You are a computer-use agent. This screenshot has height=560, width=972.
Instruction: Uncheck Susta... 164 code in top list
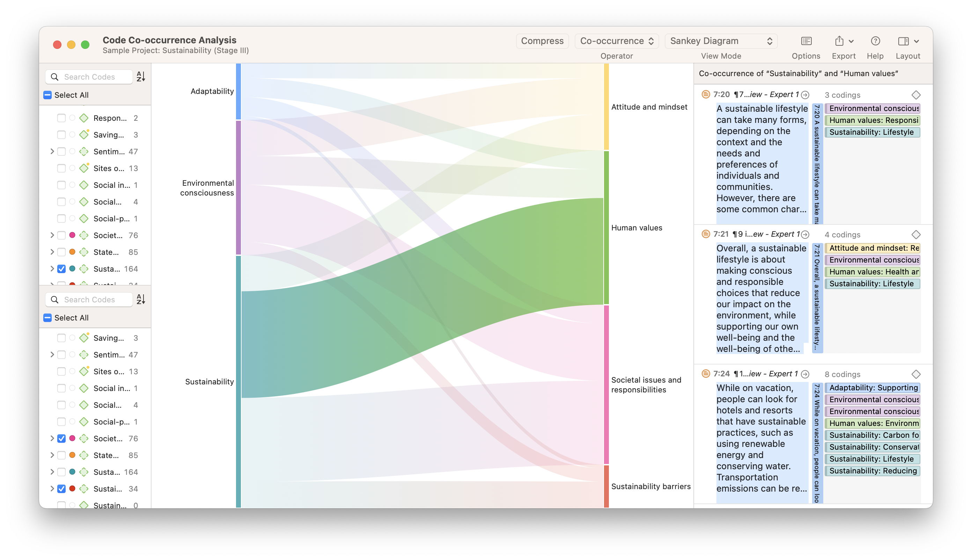(x=61, y=269)
